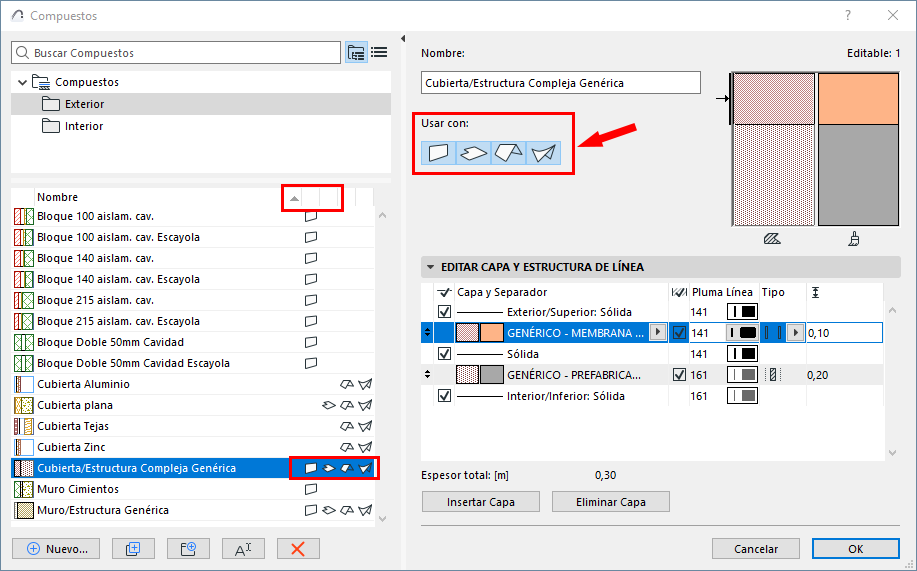Image resolution: width=917 pixels, height=571 pixels.
Task: Click thickness column header icon
Action: [815, 292]
